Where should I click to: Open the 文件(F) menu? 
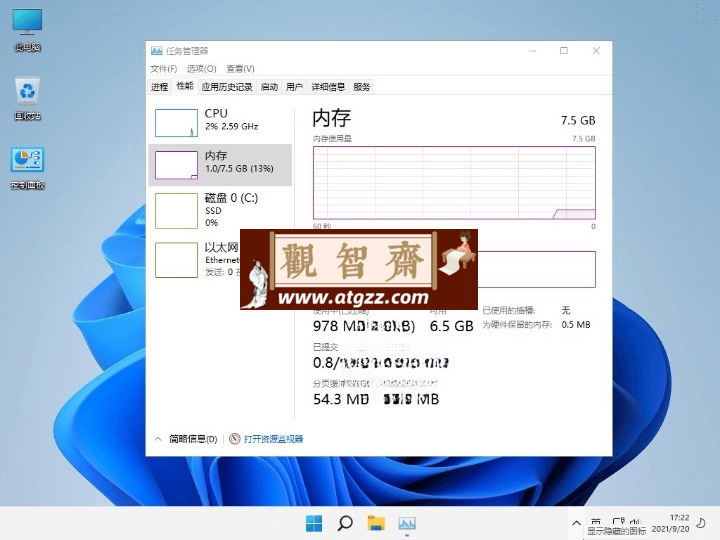163,68
